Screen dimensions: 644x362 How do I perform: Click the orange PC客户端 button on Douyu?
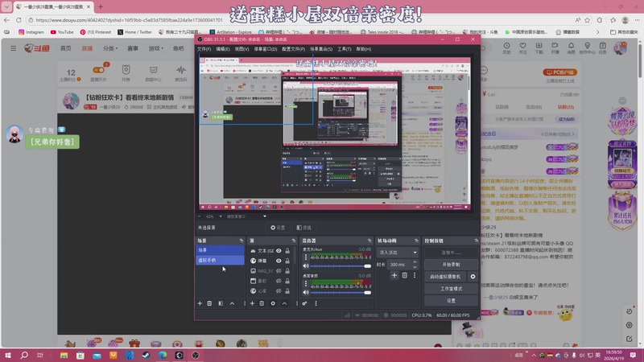point(559,72)
